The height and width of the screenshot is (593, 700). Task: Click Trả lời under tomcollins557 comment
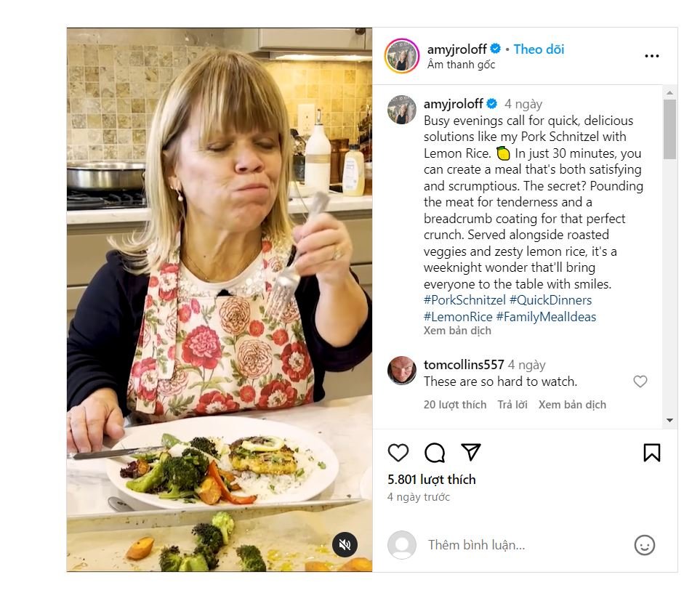tap(512, 405)
